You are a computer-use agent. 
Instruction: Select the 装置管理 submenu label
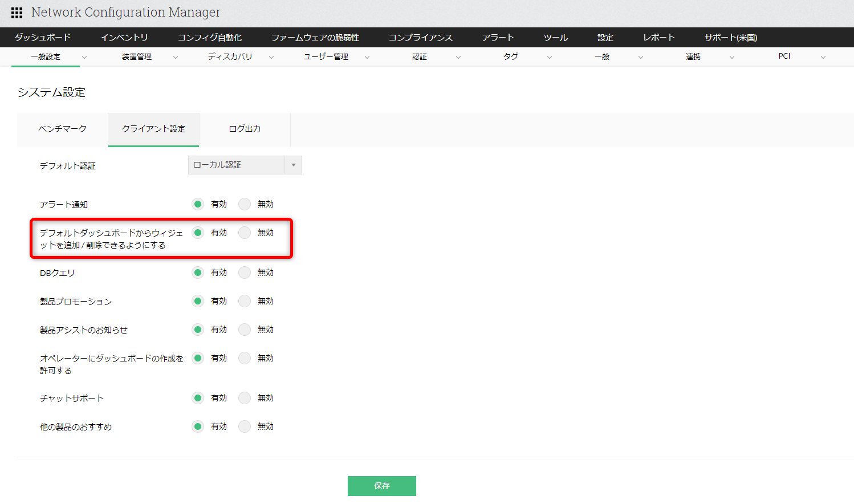[137, 56]
